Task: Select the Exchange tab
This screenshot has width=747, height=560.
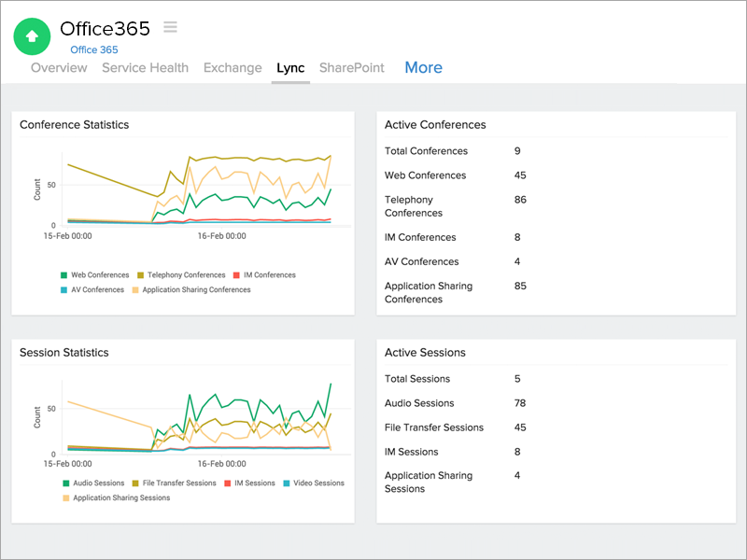Action: (x=233, y=67)
